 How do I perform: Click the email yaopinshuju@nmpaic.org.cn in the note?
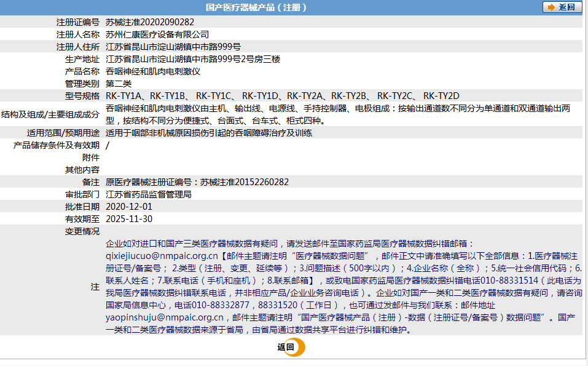pyautogui.click(x=165, y=317)
